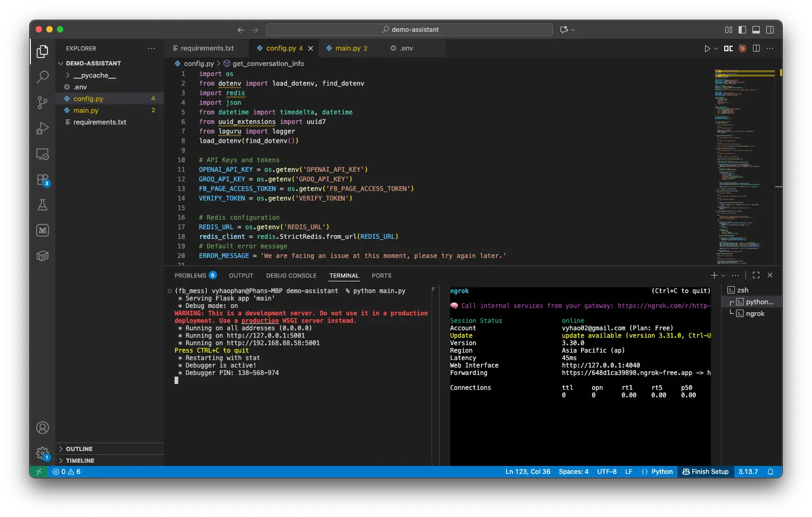Image resolution: width=812 pixels, height=517 pixels.
Task: Open the Source Control view
Action: click(43, 103)
